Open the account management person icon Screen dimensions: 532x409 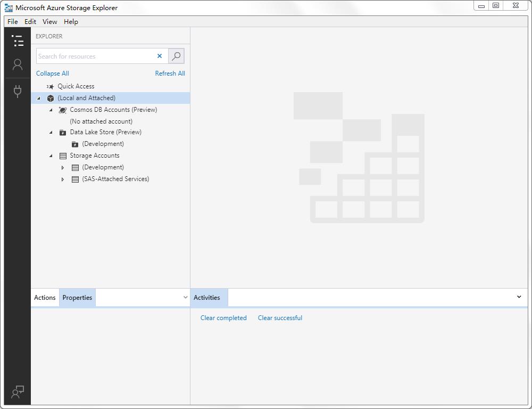tap(18, 65)
